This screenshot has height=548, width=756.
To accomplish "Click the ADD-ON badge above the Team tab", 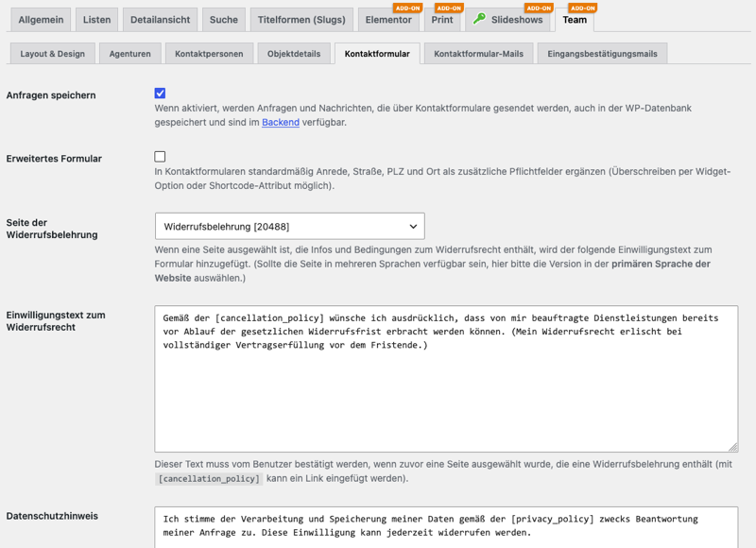I will 583,9.
